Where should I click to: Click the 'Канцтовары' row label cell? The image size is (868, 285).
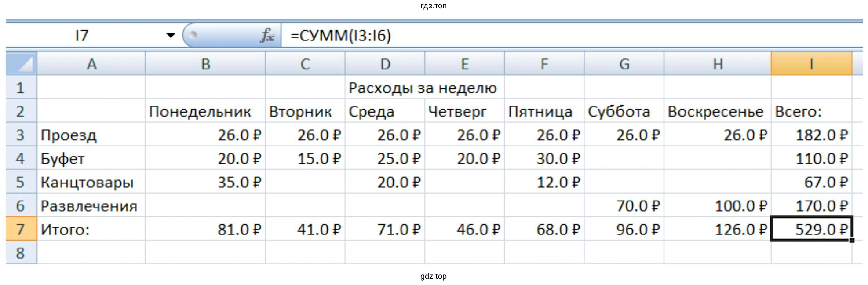[91, 182]
